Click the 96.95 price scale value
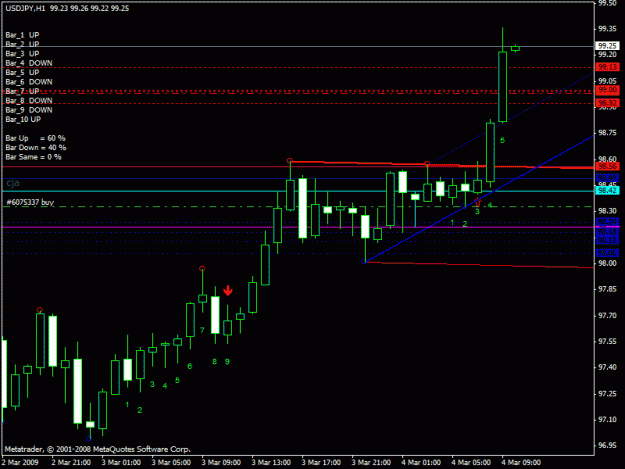The width and height of the screenshot is (625, 469). (x=607, y=445)
